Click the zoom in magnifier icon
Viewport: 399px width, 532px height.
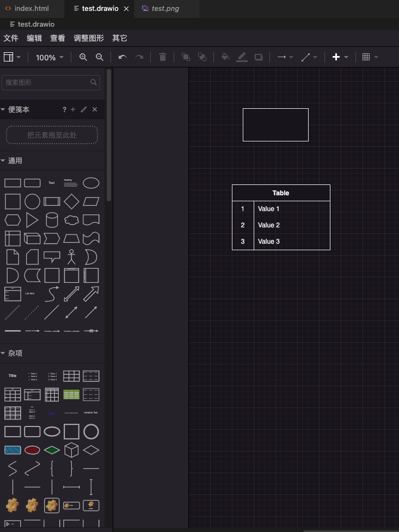pos(83,57)
